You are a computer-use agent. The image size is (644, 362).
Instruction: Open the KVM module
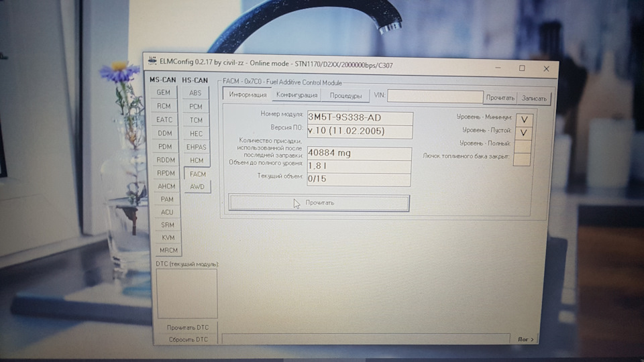[168, 237]
